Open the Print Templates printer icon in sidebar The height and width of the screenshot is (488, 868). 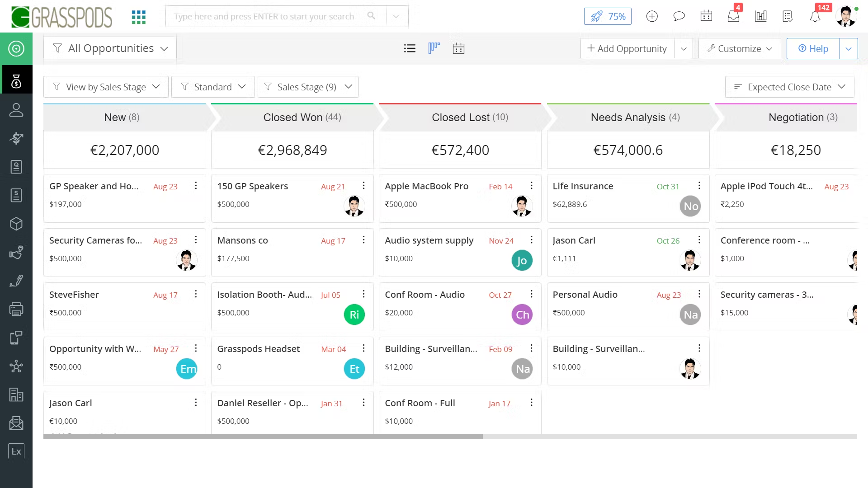tap(16, 309)
